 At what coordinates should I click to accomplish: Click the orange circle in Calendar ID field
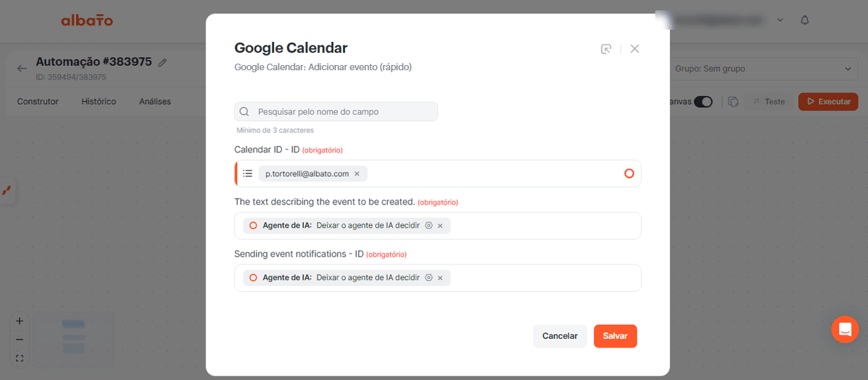629,173
